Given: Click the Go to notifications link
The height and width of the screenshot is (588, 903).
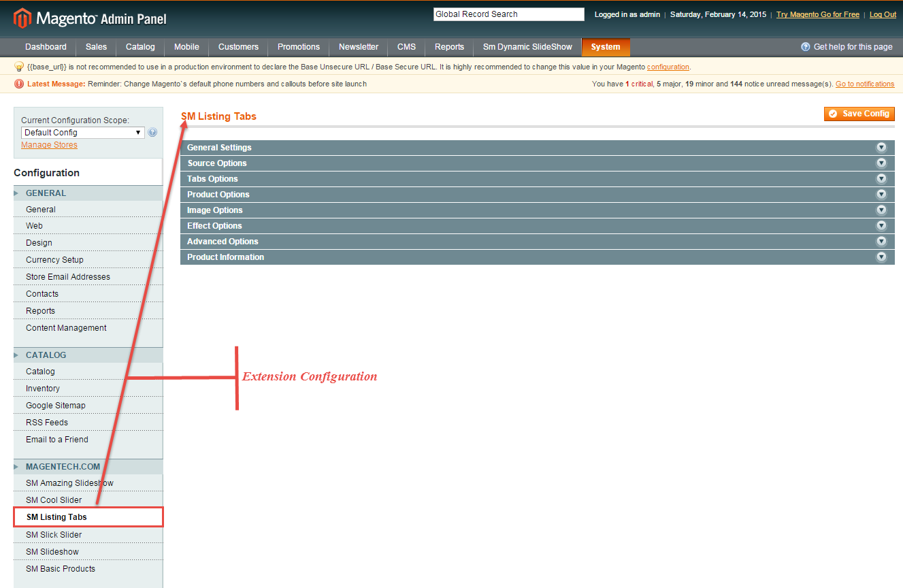Looking at the screenshot, I should coord(865,84).
